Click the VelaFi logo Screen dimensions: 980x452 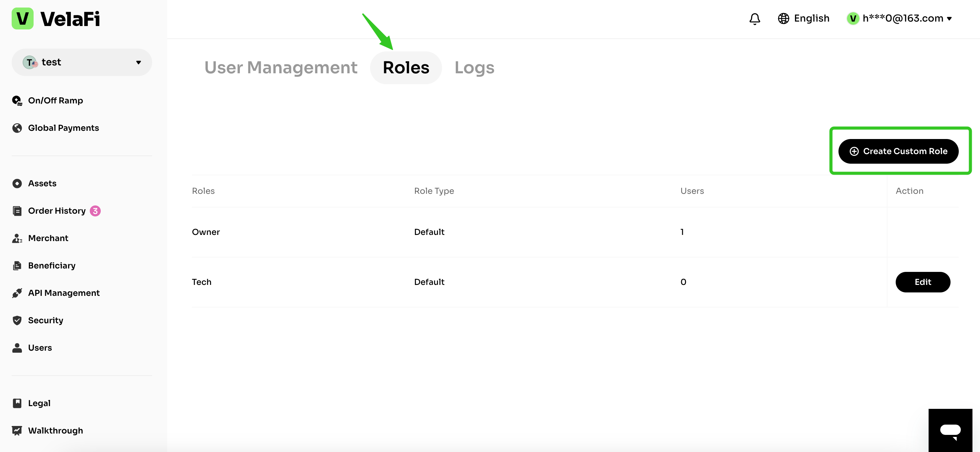click(x=56, y=18)
